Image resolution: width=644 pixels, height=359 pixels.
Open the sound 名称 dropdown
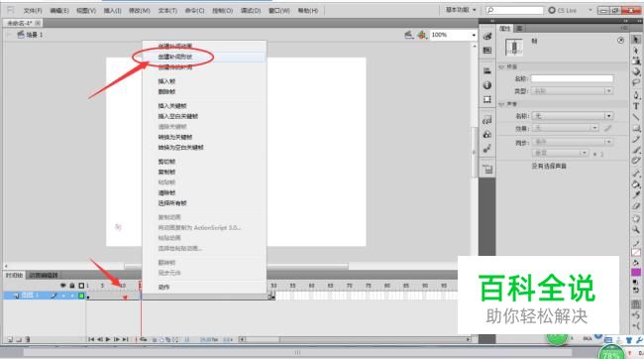tap(573, 116)
